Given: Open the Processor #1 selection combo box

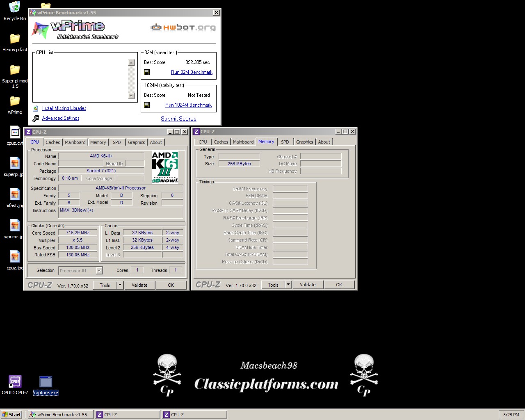Looking at the screenshot, I should click(x=80, y=271).
